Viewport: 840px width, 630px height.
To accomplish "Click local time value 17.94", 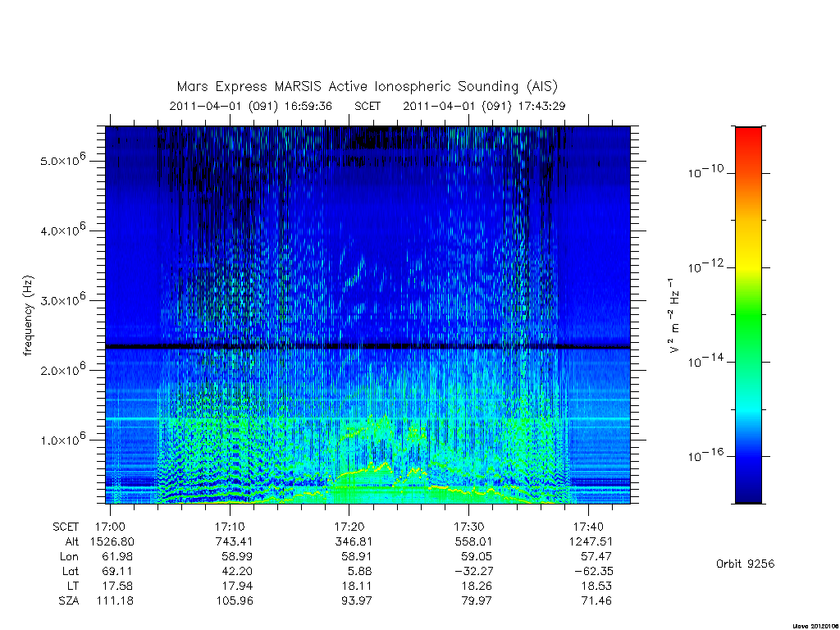I will [x=237, y=586].
